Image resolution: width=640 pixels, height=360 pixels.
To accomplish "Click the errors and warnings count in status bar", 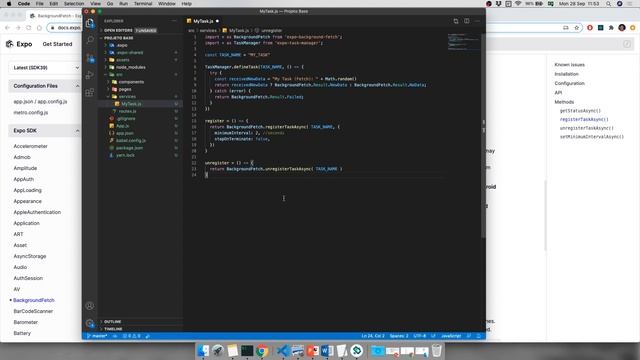I will pyautogui.click(x=131, y=336).
